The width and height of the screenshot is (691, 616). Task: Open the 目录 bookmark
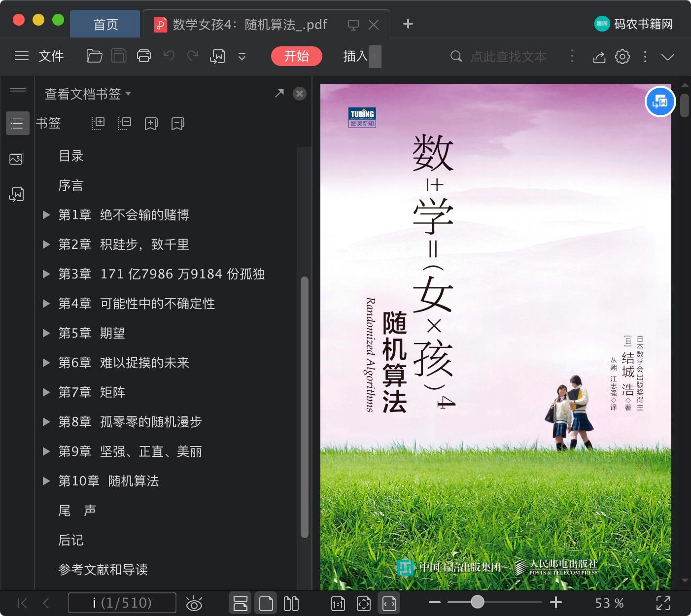pyautogui.click(x=71, y=156)
